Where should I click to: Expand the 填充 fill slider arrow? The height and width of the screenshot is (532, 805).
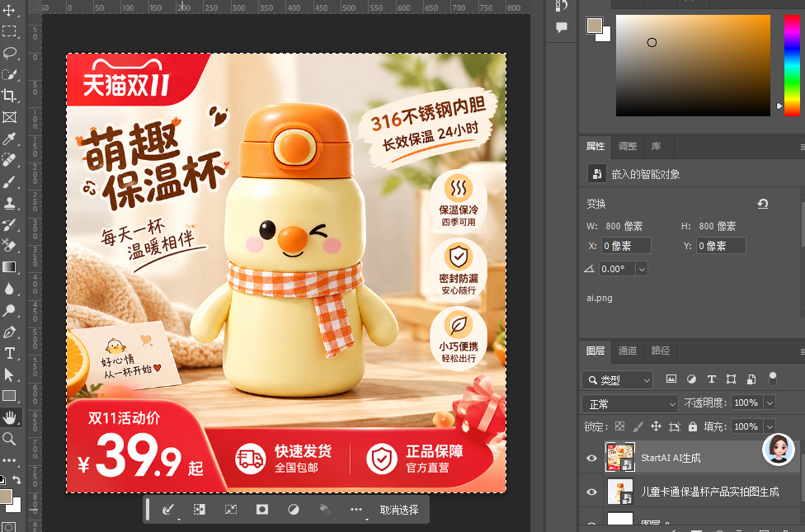click(770, 426)
